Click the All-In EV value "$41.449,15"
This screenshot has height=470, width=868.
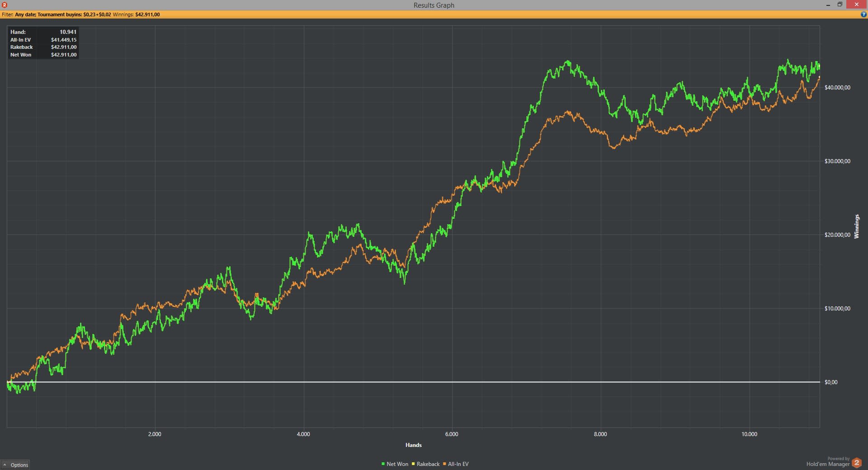coord(64,40)
